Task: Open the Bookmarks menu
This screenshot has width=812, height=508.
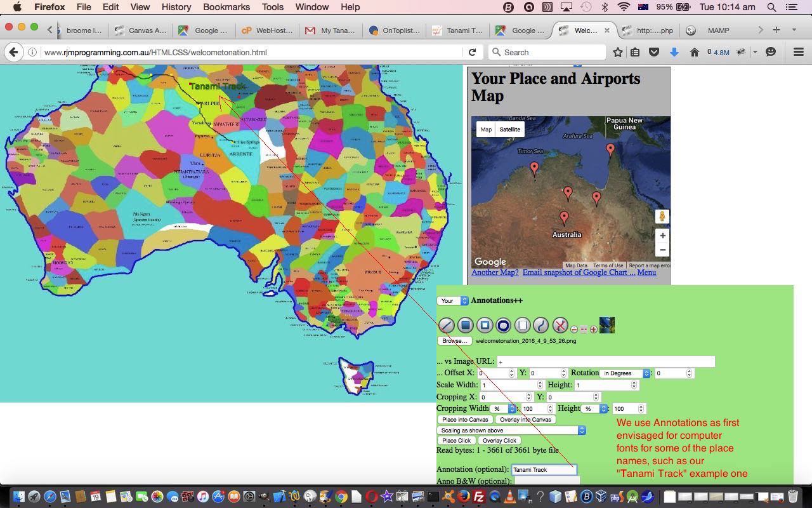Action: click(226, 7)
